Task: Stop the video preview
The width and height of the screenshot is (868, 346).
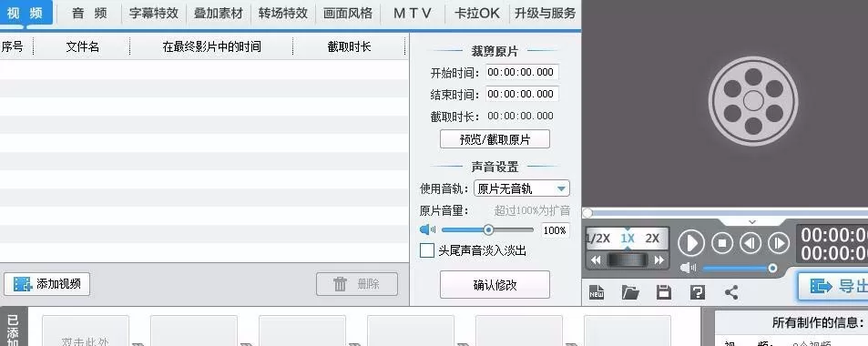Action: point(722,243)
